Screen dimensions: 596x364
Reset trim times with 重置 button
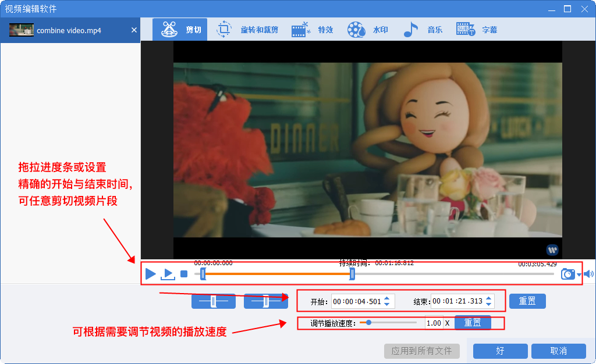click(527, 301)
